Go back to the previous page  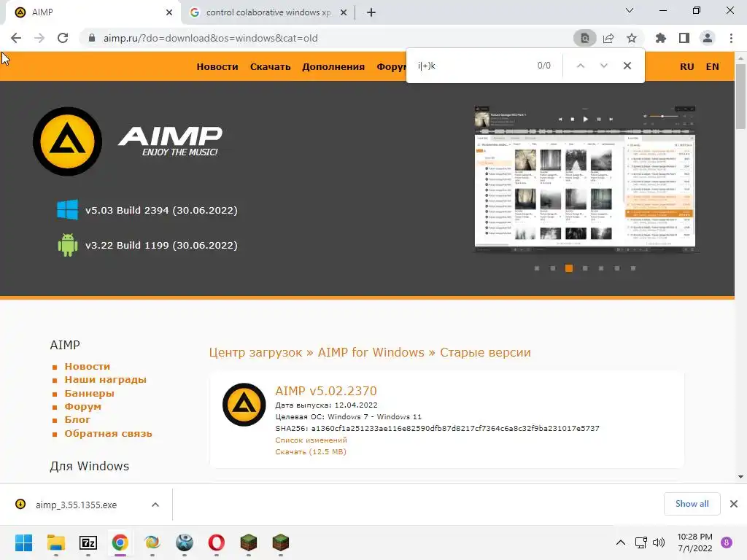(16, 38)
